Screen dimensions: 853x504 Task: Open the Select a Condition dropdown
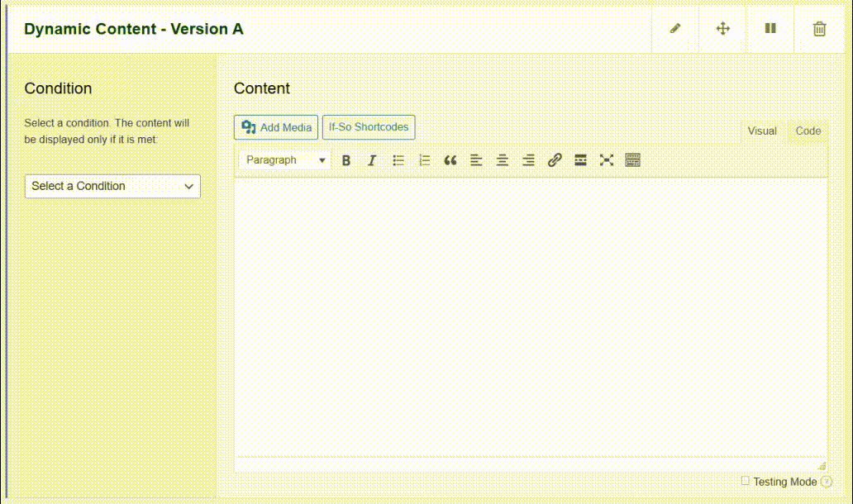(x=112, y=186)
